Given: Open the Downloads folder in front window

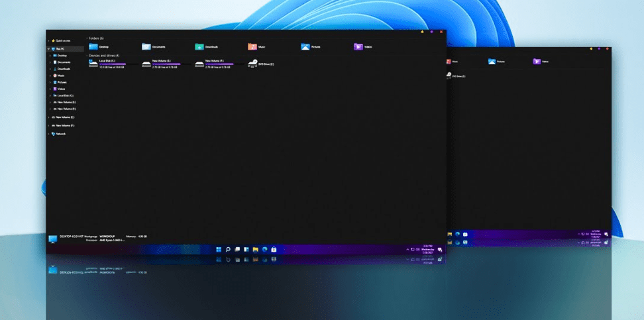Looking at the screenshot, I should pyautogui.click(x=207, y=47).
